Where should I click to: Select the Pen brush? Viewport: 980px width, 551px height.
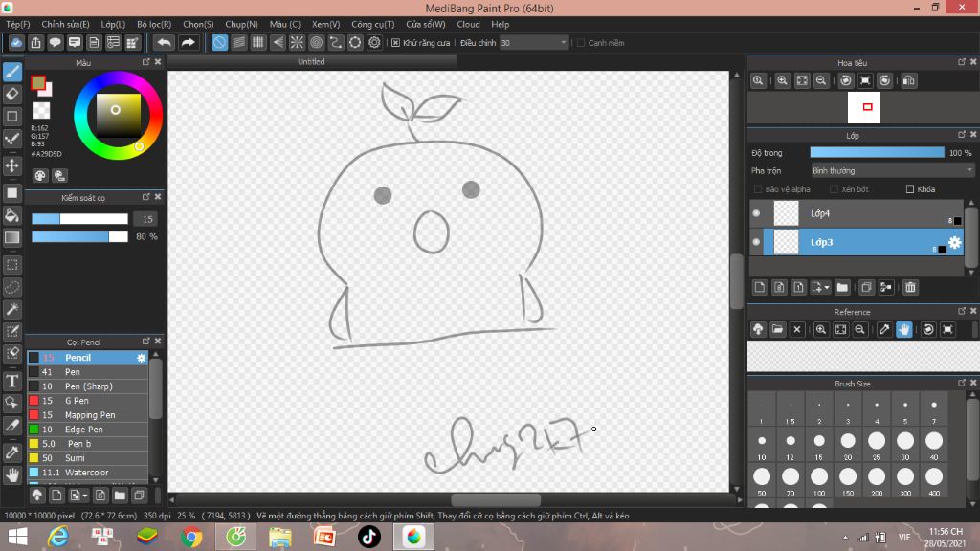click(87, 372)
